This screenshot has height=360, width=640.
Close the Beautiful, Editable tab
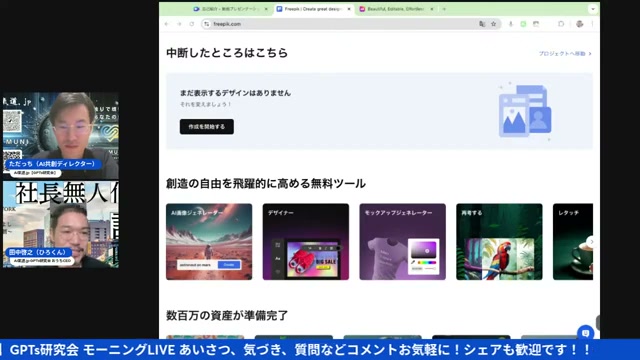(x=432, y=9)
